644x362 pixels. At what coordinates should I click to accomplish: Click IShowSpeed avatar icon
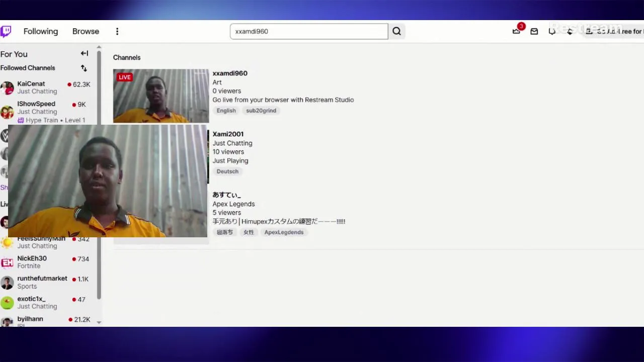[x=7, y=111]
